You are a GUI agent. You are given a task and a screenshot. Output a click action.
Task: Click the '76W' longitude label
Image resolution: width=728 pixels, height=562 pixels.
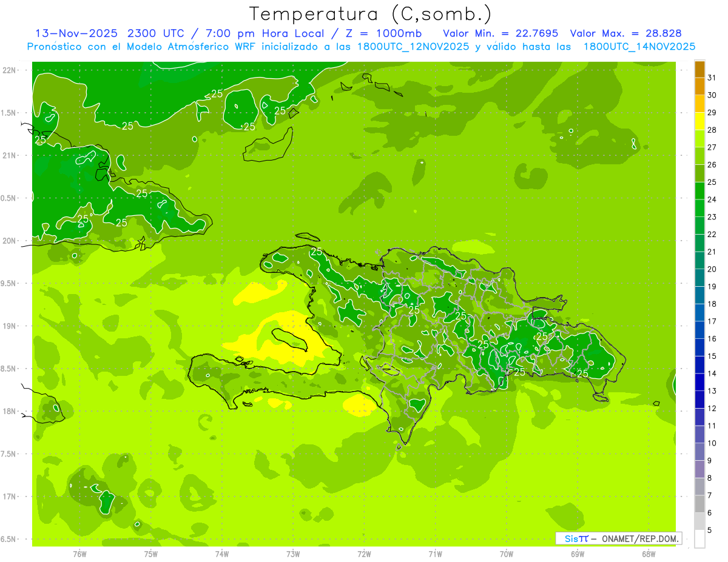tap(79, 554)
